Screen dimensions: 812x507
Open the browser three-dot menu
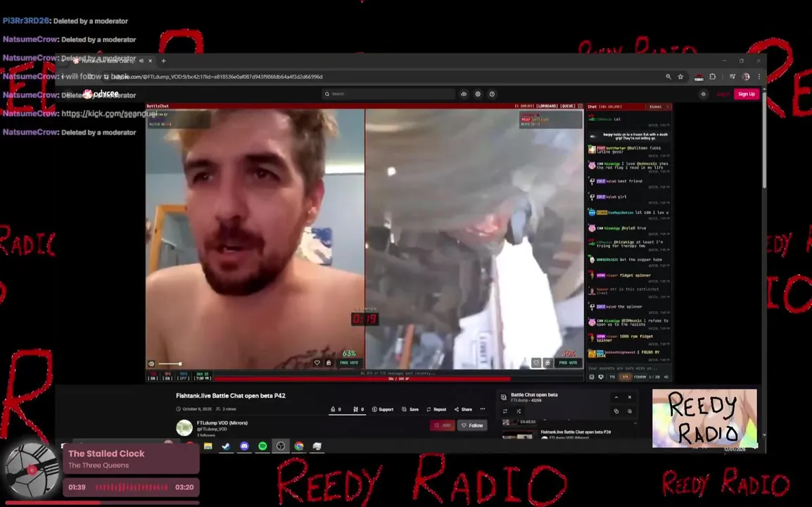click(x=759, y=77)
